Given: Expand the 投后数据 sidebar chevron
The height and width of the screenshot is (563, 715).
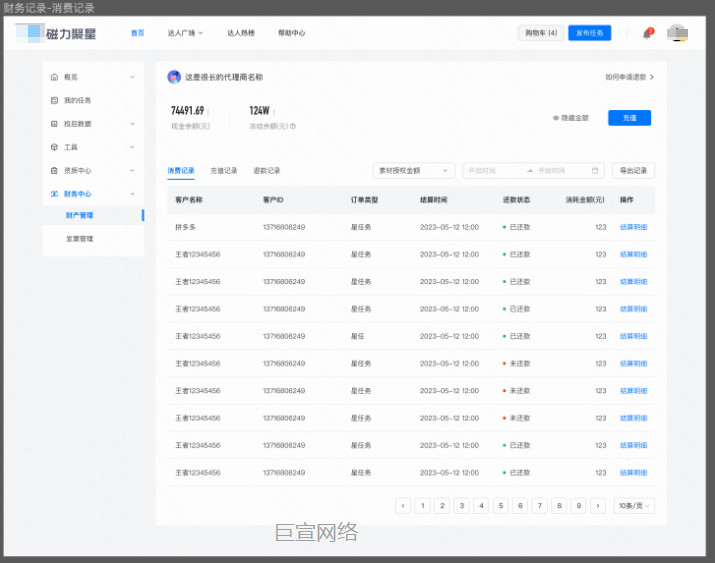Looking at the screenshot, I should 132,124.
